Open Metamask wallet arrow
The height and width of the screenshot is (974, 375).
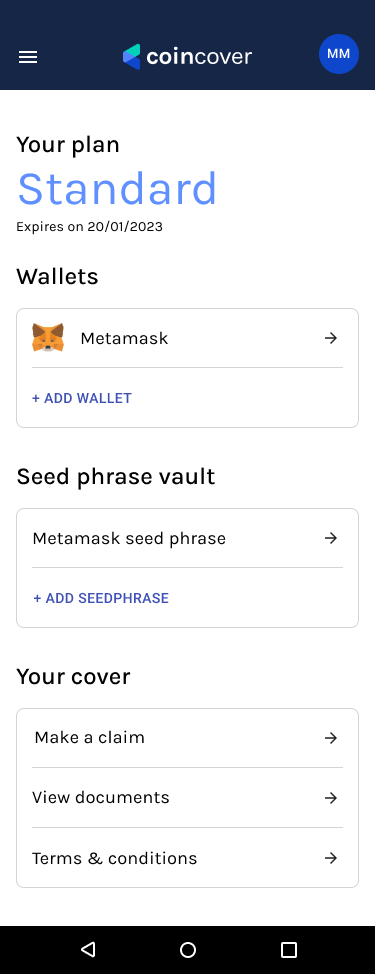point(331,338)
